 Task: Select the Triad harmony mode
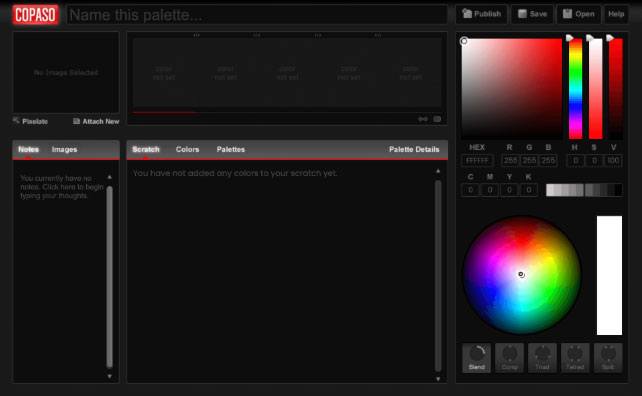pos(542,358)
